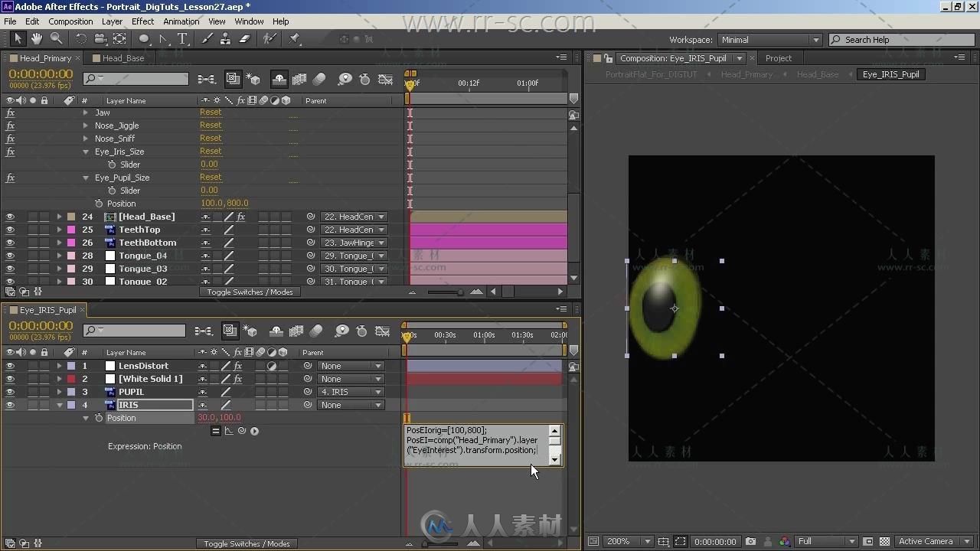
Task: Switch to Project panel tab
Action: click(x=779, y=58)
